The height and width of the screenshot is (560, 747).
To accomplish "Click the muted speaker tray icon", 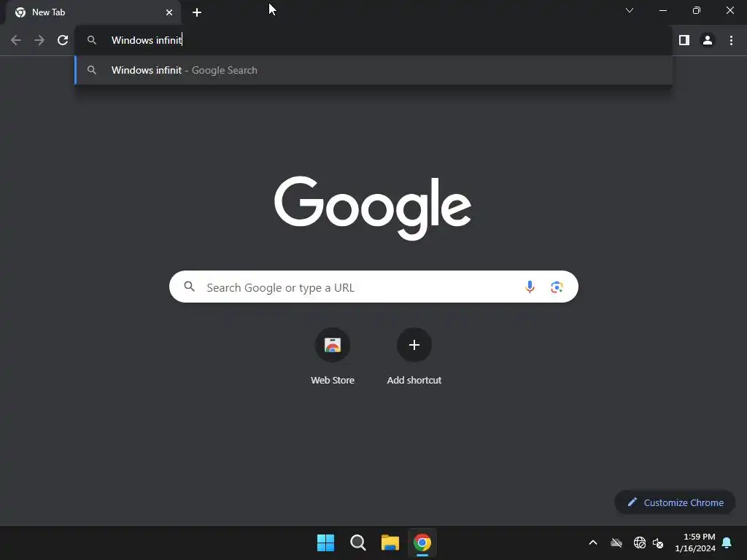I will [x=658, y=542].
